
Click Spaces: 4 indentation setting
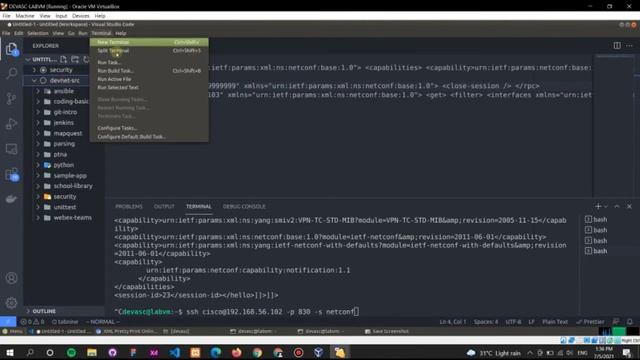point(486,322)
